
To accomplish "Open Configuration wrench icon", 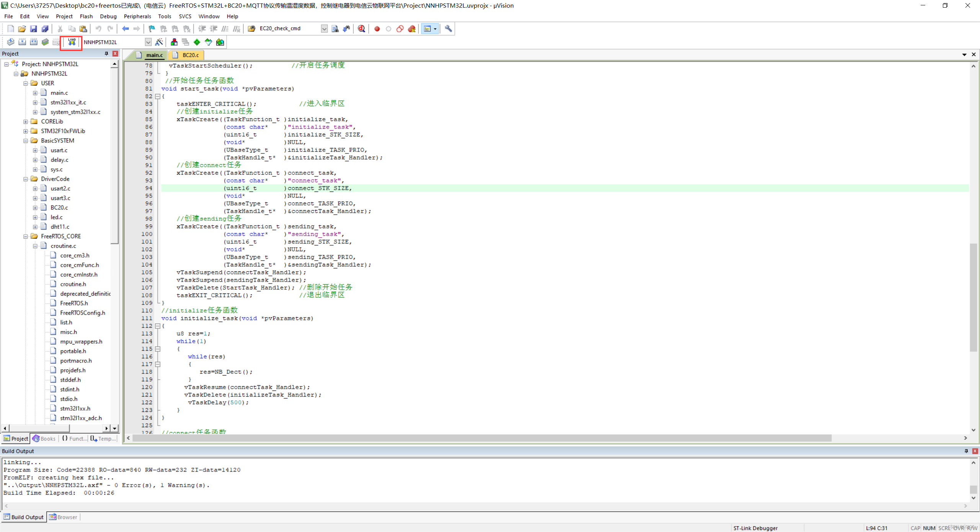I will point(448,29).
